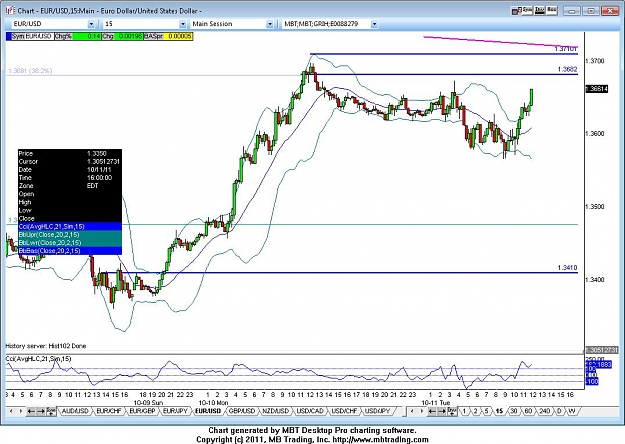Minimize the chart window
Image resolution: width=625 pixels, height=444 pixels.
(572, 11)
